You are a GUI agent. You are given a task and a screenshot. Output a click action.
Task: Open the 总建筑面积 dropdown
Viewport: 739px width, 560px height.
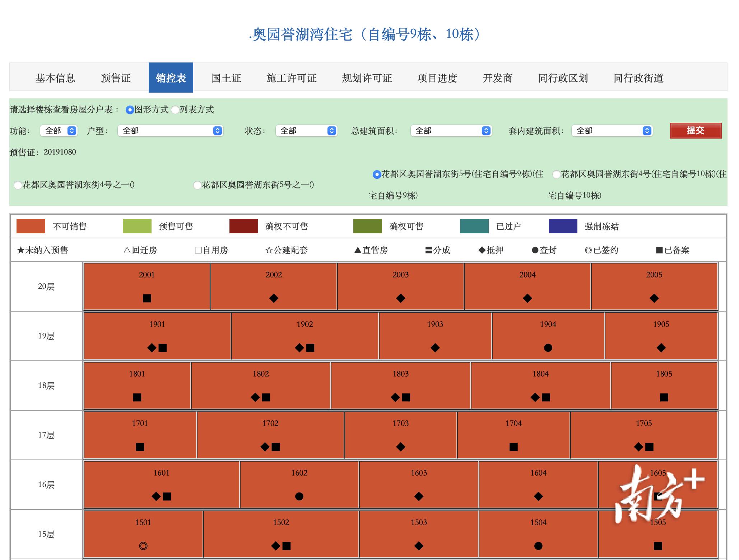point(451,131)
